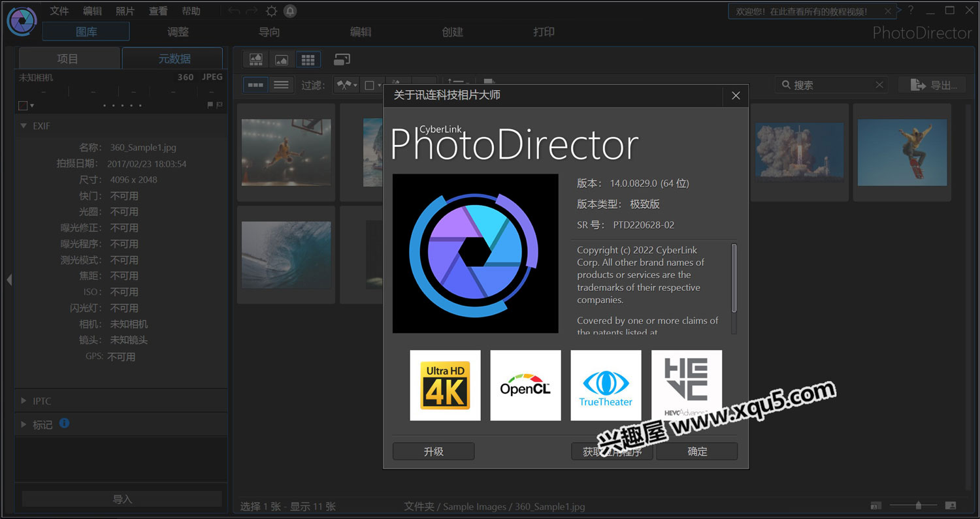Switch to the 打印 print module
Screen dimensions: 980x519
point(544,31)
